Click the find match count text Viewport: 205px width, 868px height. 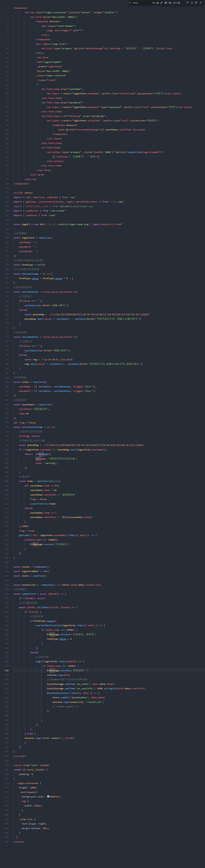[x=172, y=3]
